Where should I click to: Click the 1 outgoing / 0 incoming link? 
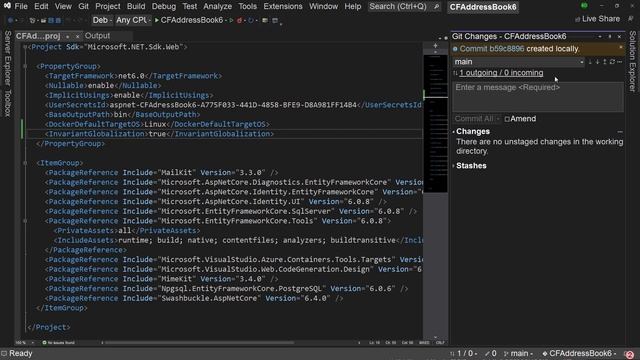click(x=501, y=73)
